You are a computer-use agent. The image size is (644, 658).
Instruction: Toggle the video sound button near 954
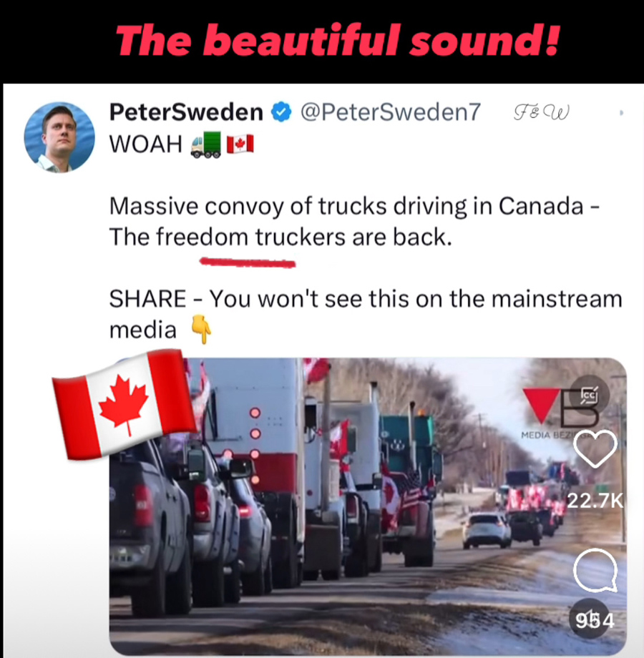pyautogui.click(x=589, y=619)
